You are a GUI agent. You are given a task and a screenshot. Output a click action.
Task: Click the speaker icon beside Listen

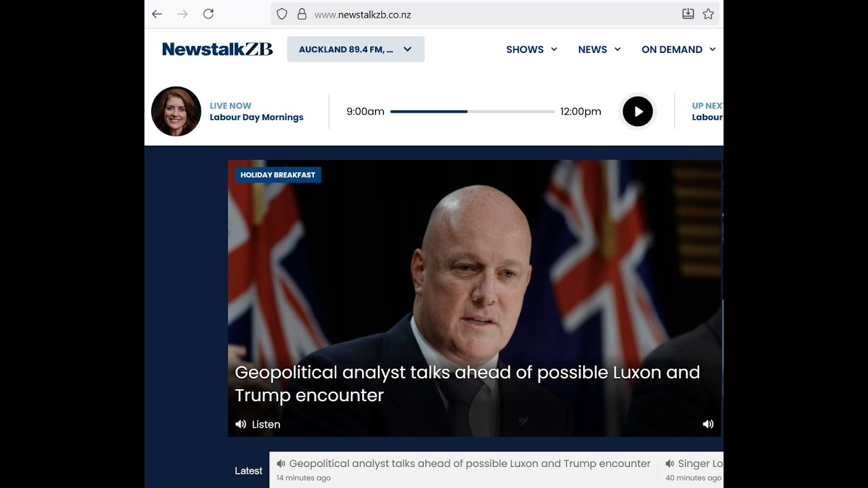coord(241,424)
